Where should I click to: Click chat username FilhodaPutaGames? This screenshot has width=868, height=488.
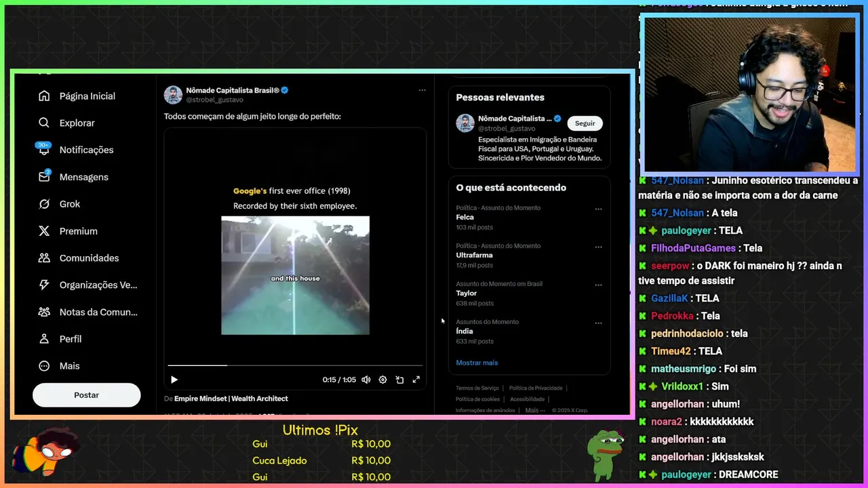pyautogui.click(x=693, y=248)
